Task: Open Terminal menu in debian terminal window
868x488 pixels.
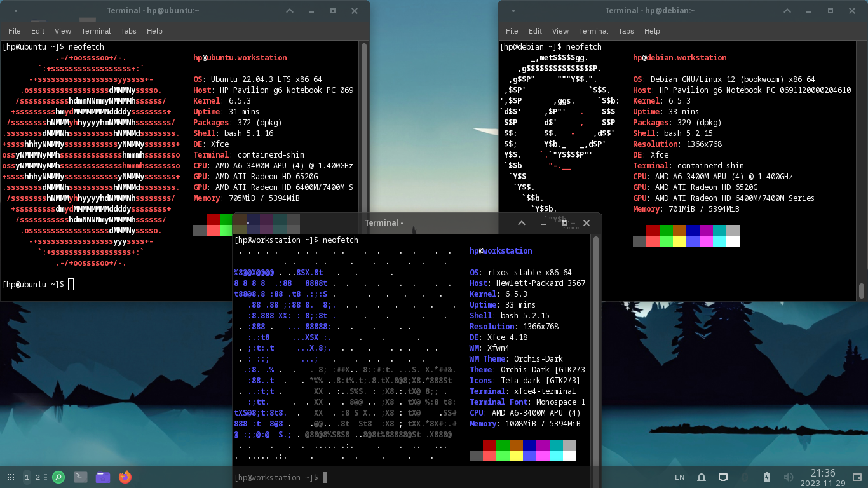Action: tap(593, 31)
